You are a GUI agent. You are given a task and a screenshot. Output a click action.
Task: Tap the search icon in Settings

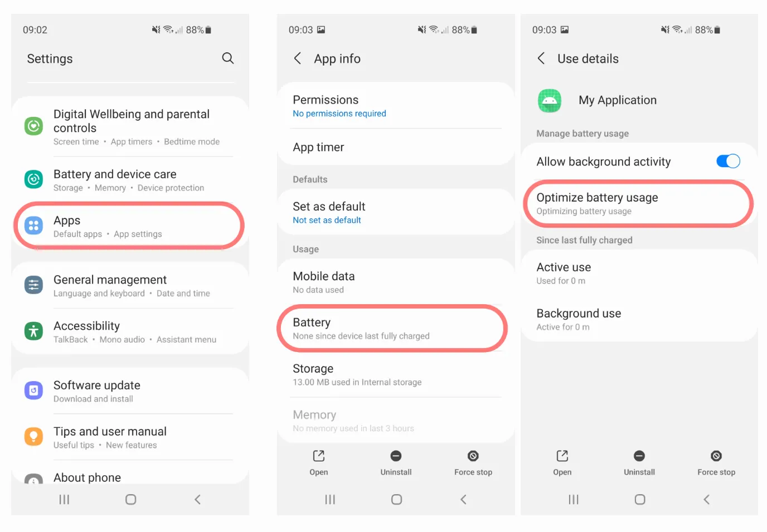227,58
